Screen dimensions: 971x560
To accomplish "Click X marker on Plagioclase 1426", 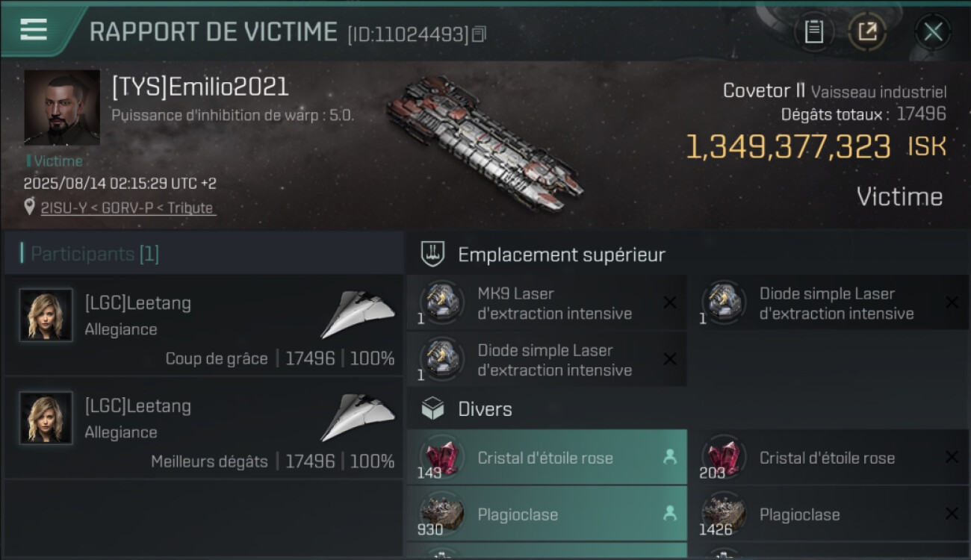I will pyautogui.click(x=952, y=514).
